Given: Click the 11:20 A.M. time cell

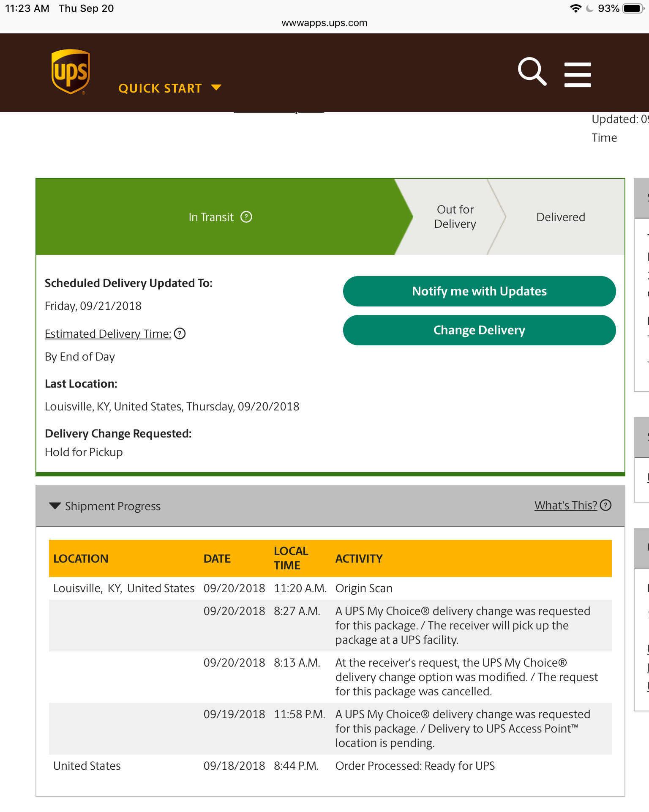Looking at the screenshot, I should click(x=300, y=588).
